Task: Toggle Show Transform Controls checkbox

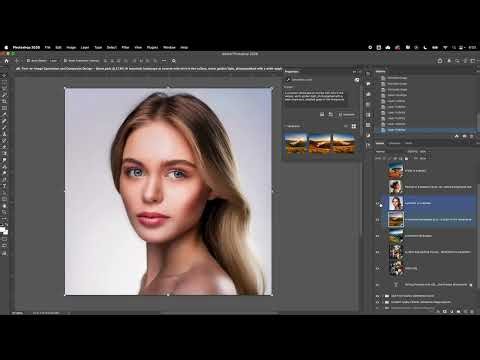Action: 65,61
